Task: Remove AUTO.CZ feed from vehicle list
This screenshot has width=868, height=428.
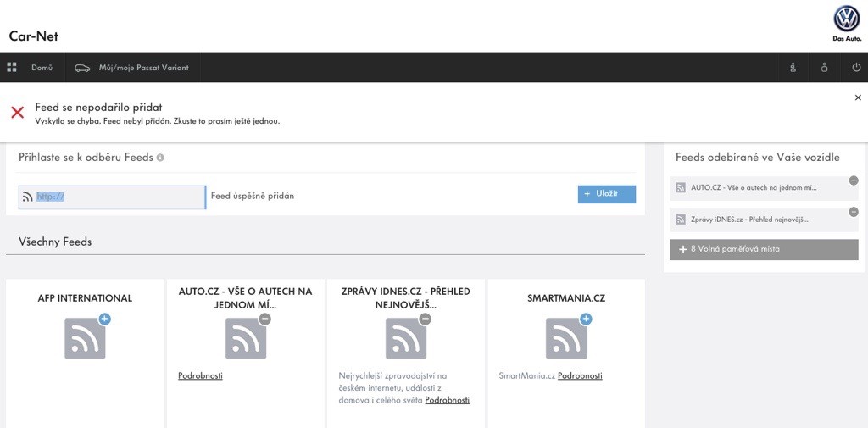Action: [854, 181]
